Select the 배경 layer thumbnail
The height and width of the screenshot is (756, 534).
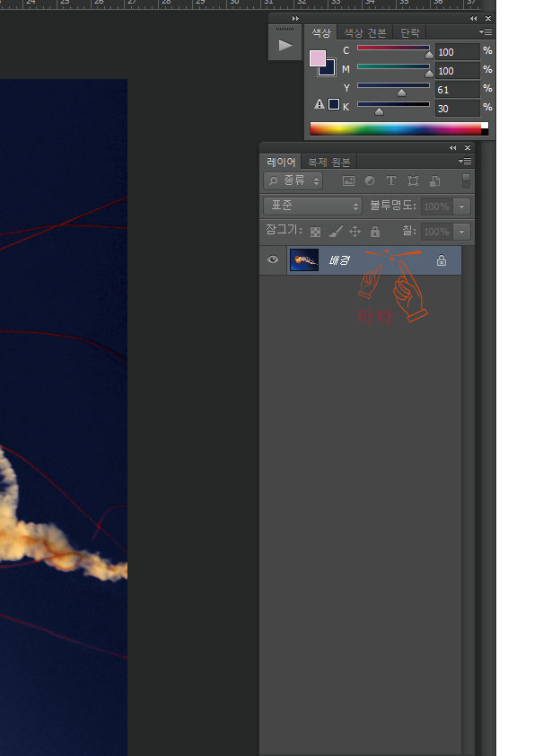[304, 259]
